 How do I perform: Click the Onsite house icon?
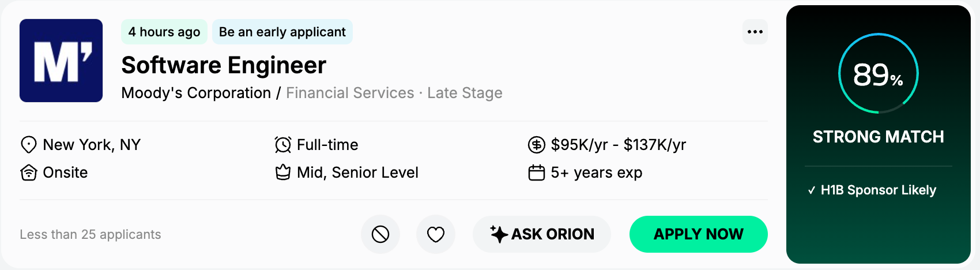tap(29, 172)
